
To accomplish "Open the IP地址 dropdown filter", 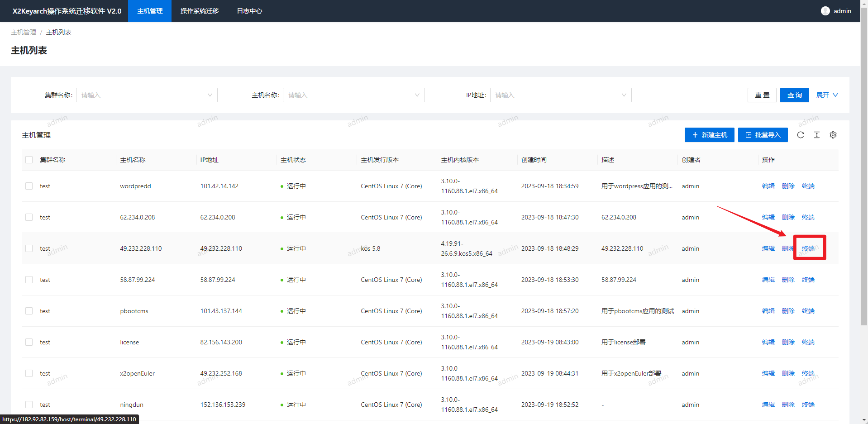I will (561, 95).
